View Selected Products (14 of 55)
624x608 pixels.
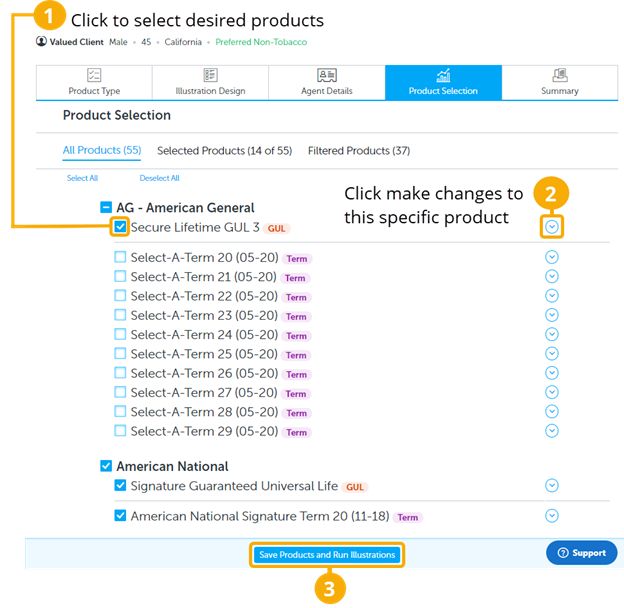click(224, 151)
